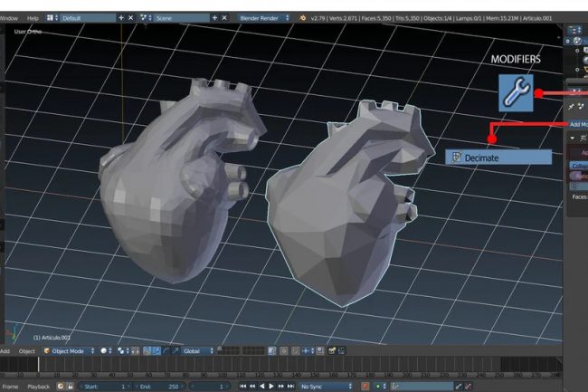Open the viewport shading selector
The image size is (588, 392).
(106, 351)
